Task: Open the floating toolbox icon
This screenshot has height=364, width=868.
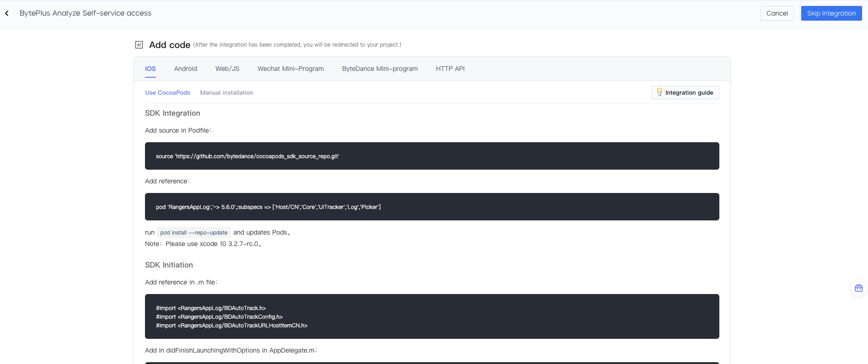Action: (x=858, y=288)
